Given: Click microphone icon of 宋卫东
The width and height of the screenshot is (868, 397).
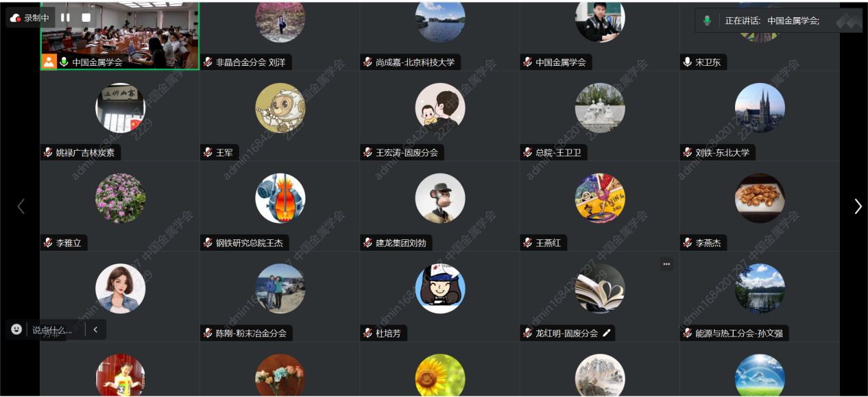Looking at the screenshot, I should click(x=688, y=62).
